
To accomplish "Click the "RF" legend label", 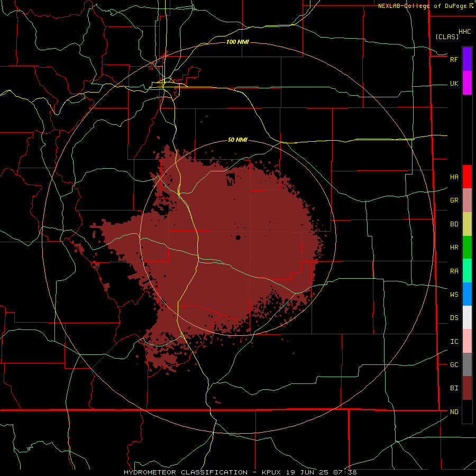I will pos(454,59).
